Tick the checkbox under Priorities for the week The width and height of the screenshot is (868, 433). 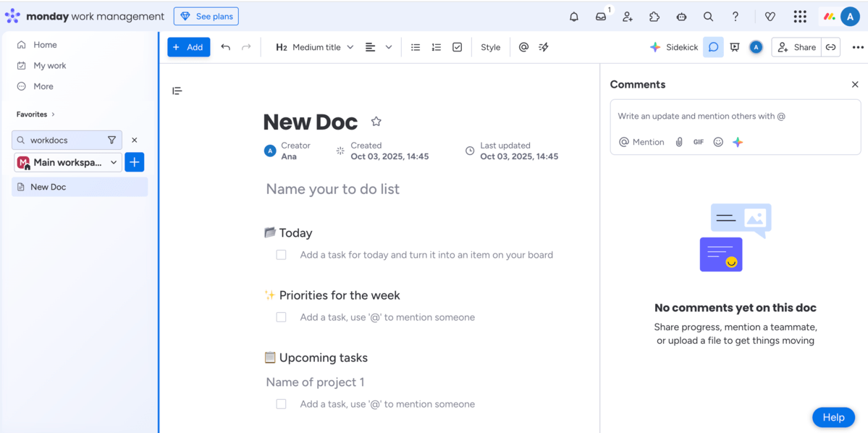(281, 316)
